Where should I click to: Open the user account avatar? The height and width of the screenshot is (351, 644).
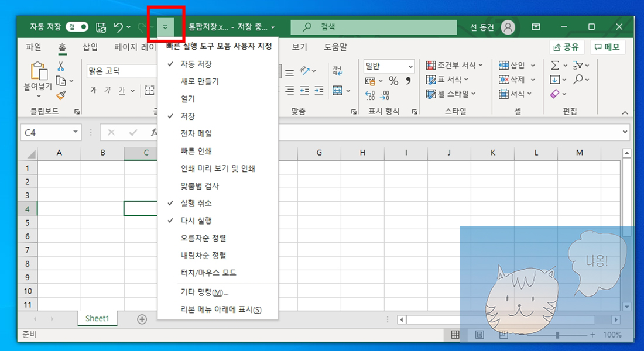point(508,27)
